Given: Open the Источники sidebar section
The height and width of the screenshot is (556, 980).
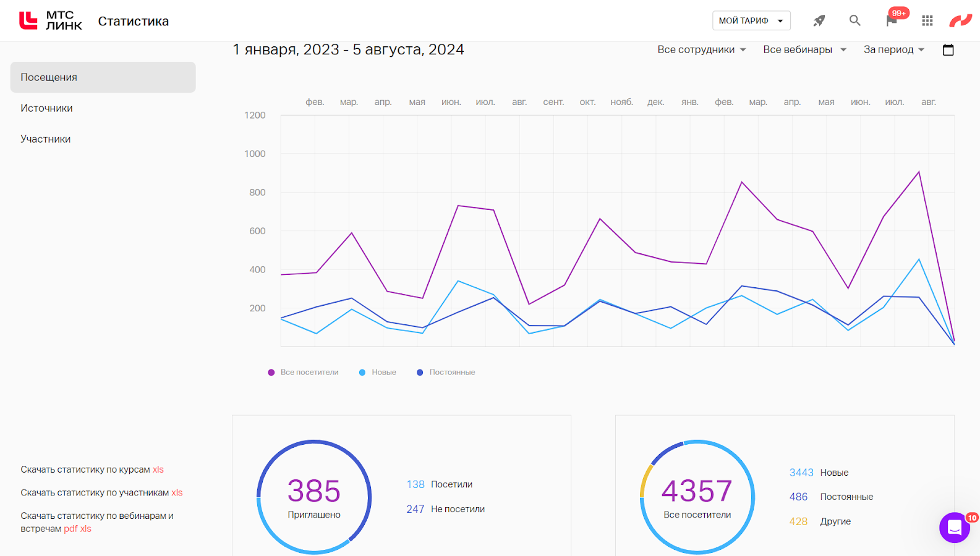Looking at the screenshot, I should pyautogui.click(x=46, y=108).
